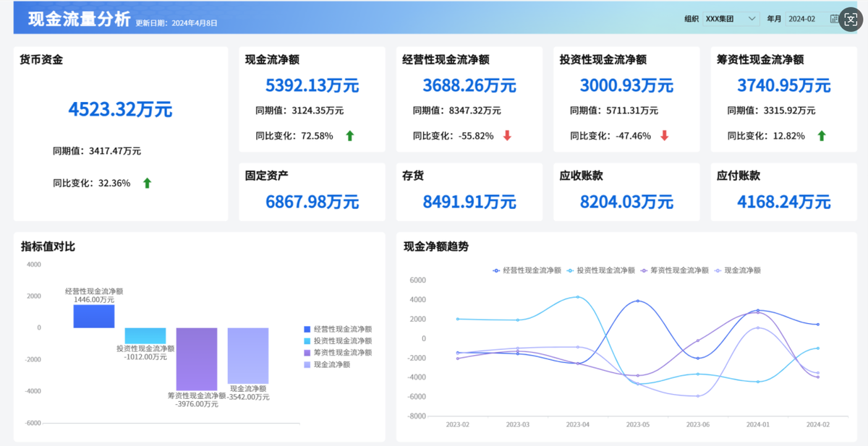
Task: Click the 5392.13万元 net cash flow value
Action: (312, 85)
